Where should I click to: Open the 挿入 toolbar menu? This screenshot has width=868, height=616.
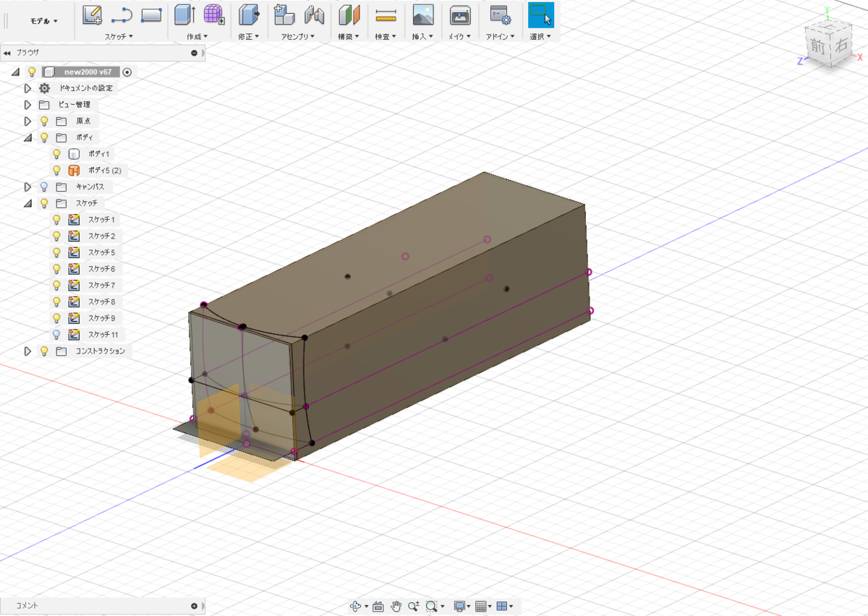tap(422, 36)
